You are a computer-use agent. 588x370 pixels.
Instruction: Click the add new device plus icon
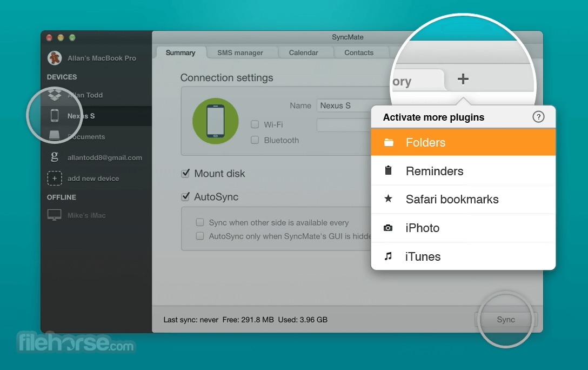(x=55, y=179)
